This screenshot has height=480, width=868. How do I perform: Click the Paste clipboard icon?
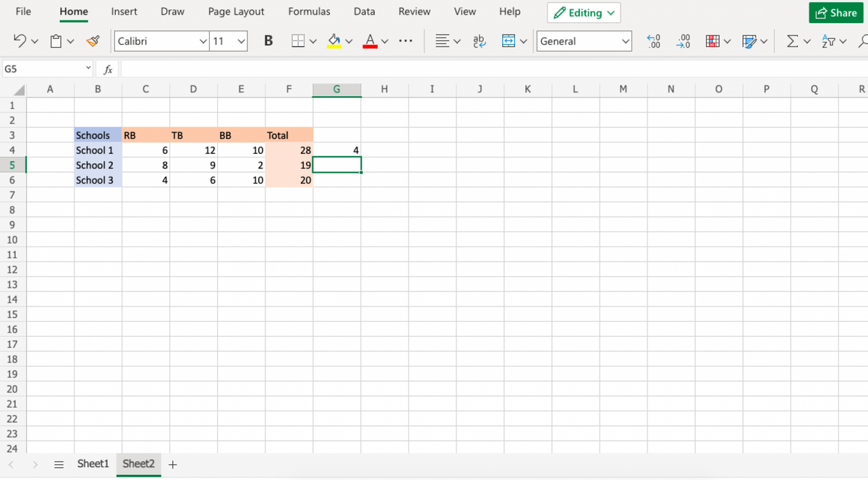point(56,41)
